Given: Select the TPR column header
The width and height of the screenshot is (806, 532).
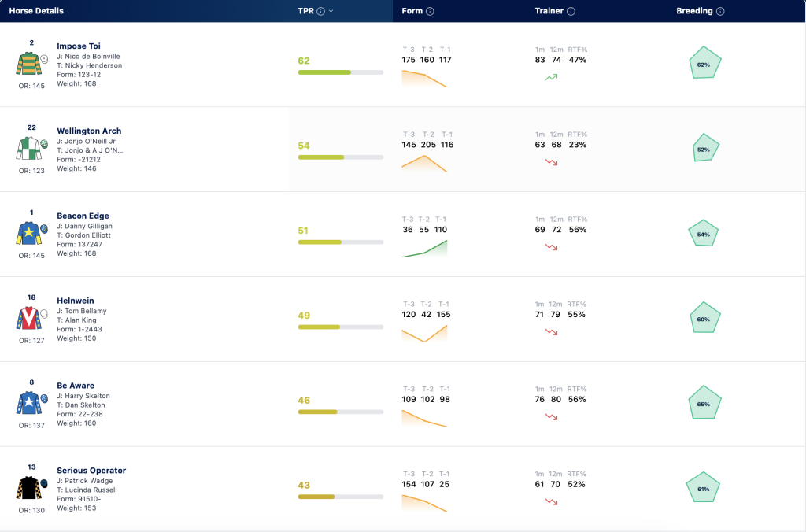Looking at the screenshot, I should pos(306,11).
